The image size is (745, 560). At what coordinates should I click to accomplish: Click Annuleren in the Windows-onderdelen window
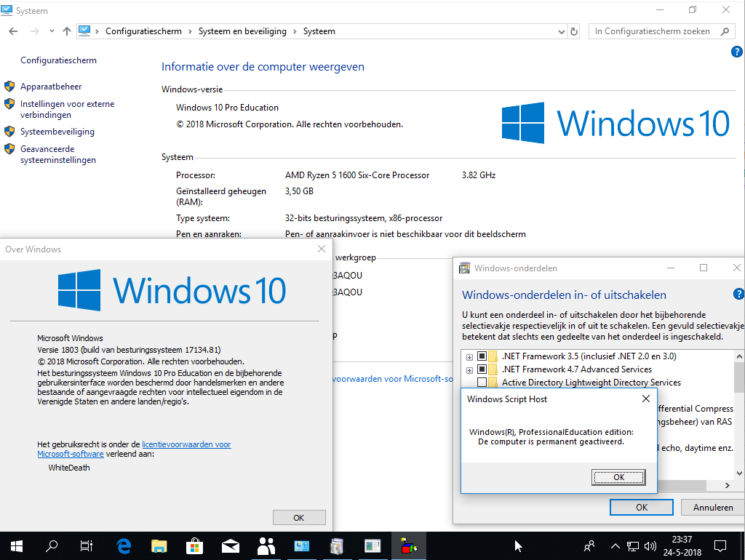click(713, 508)
